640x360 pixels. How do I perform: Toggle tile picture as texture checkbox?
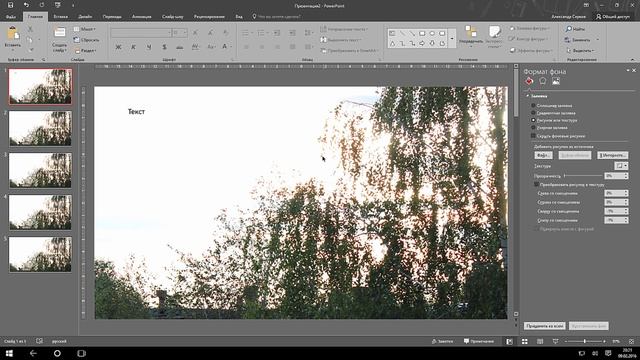[536, 184]
